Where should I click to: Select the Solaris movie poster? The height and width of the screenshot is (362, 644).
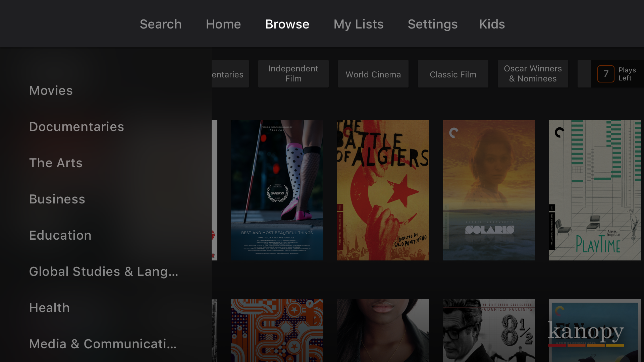489,190
